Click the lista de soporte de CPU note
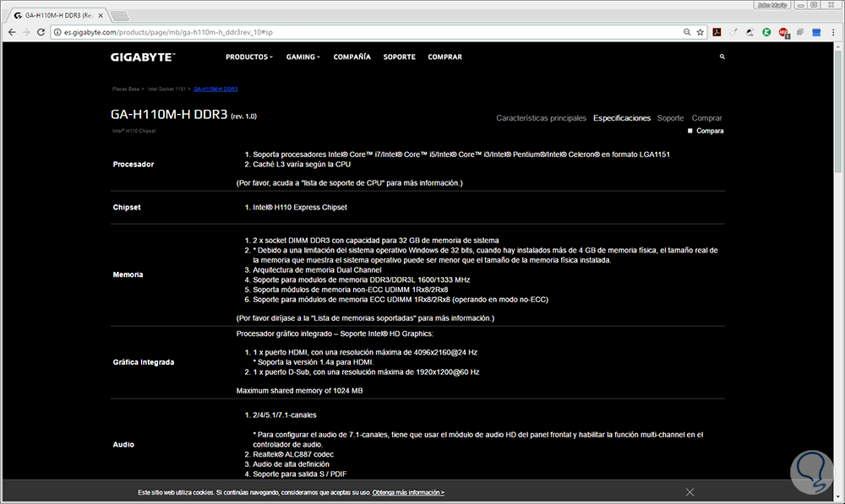845x504 pixels. [x=349, y=183]
